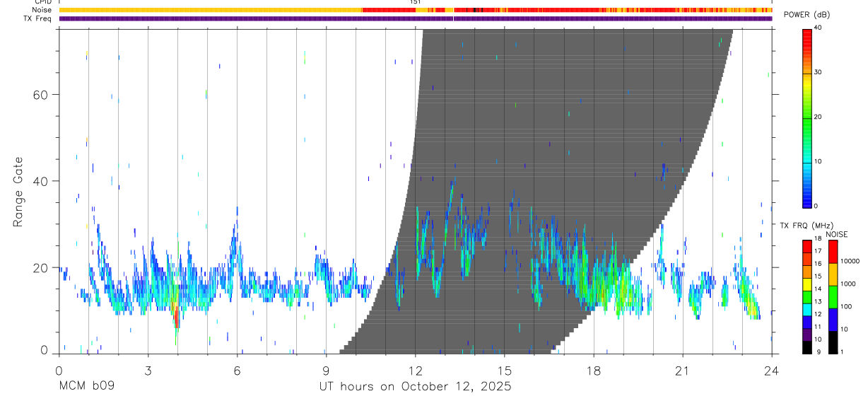The image size is (868, 401).
Task: Click the NOISE color scale legend
Action: click(x=833, y=296)
